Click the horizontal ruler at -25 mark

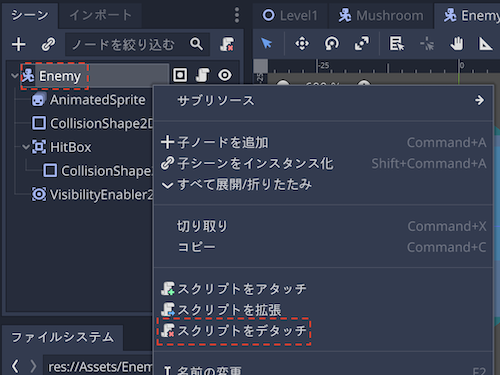tap(324, 66)
